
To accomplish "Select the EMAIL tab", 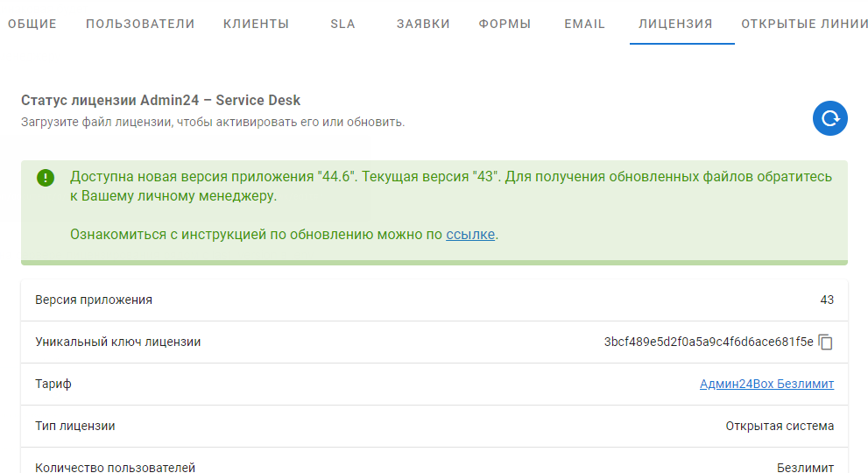I will point(584,24).
